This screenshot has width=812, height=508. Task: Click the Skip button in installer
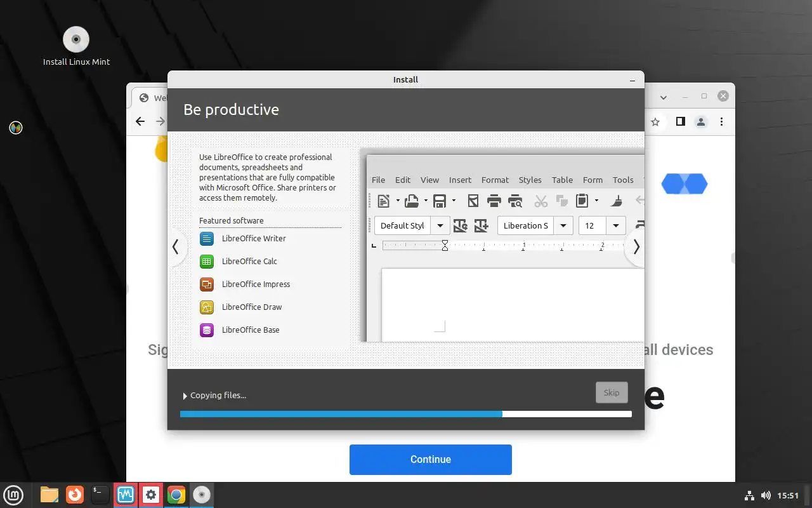[x=612, y=392]
